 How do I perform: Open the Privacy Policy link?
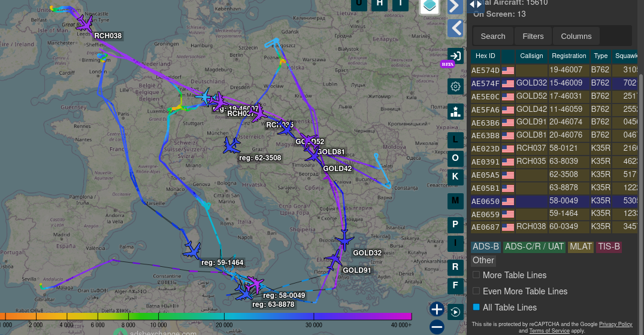coord(616,324)
